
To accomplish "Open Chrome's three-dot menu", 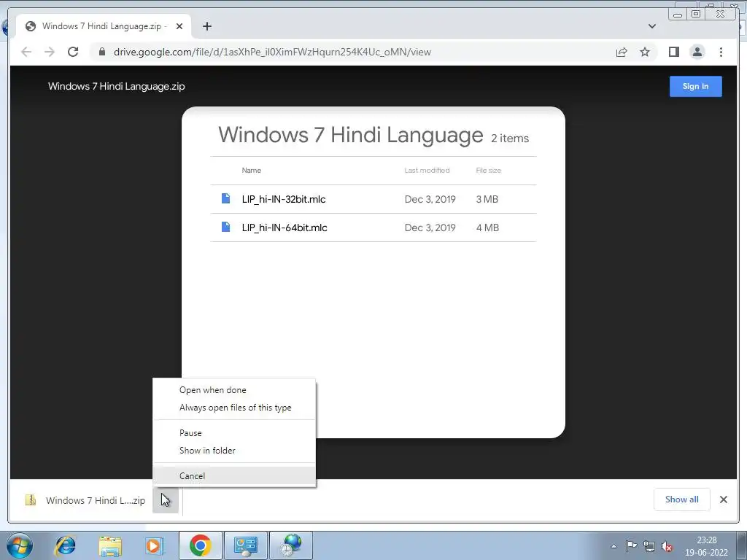I will point(721,52).
